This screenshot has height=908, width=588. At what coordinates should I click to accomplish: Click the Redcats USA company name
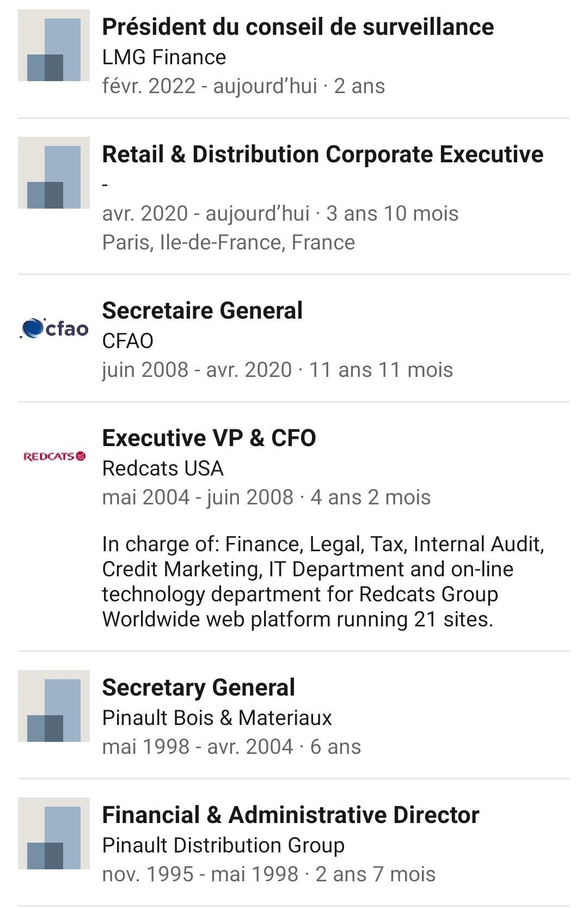coord(163,468)
